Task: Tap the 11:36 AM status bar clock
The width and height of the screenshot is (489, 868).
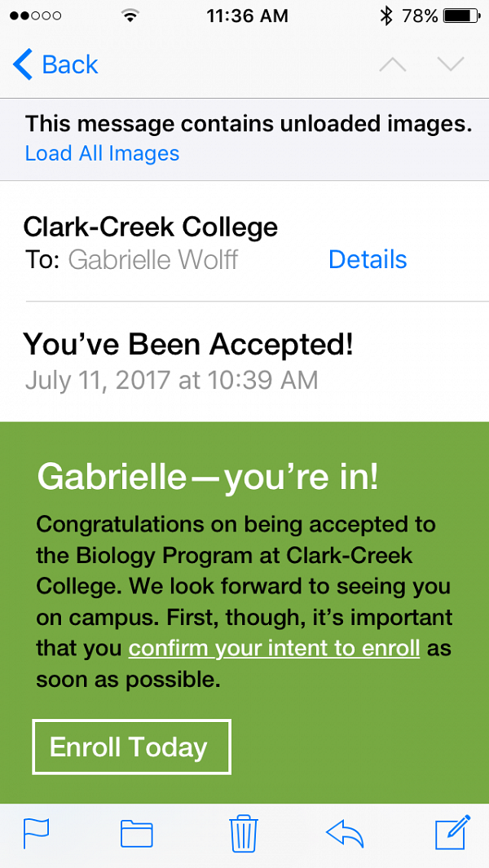Action: click(x=247, y=15)
